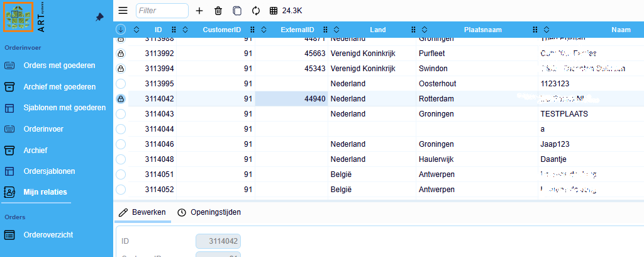Select the row circle for 3114051
The width and height of the screenshot is (644, 257).
coord(121,174)
